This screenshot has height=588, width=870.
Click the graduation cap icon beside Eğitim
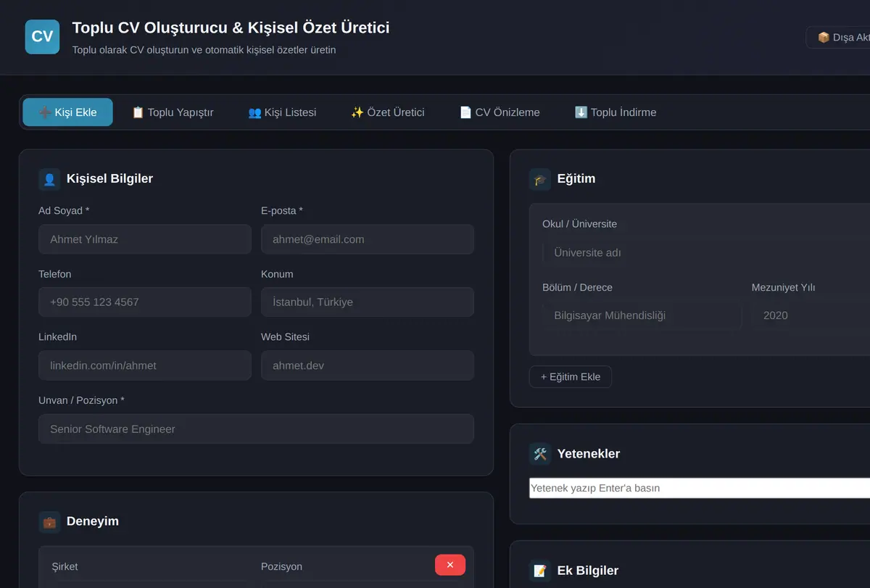(540, 179)
